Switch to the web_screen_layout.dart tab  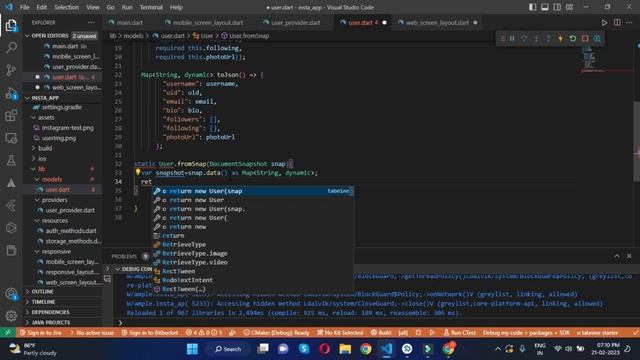click(437, 22)
